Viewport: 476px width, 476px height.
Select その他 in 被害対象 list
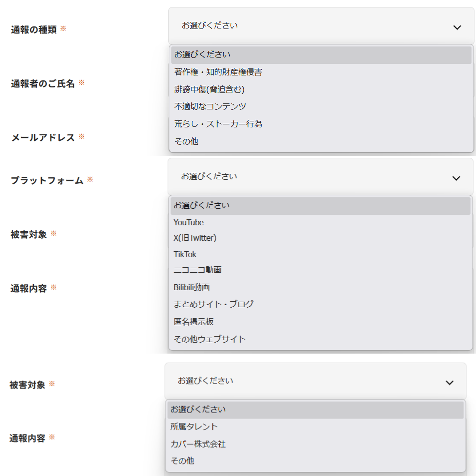coord(182,461)
